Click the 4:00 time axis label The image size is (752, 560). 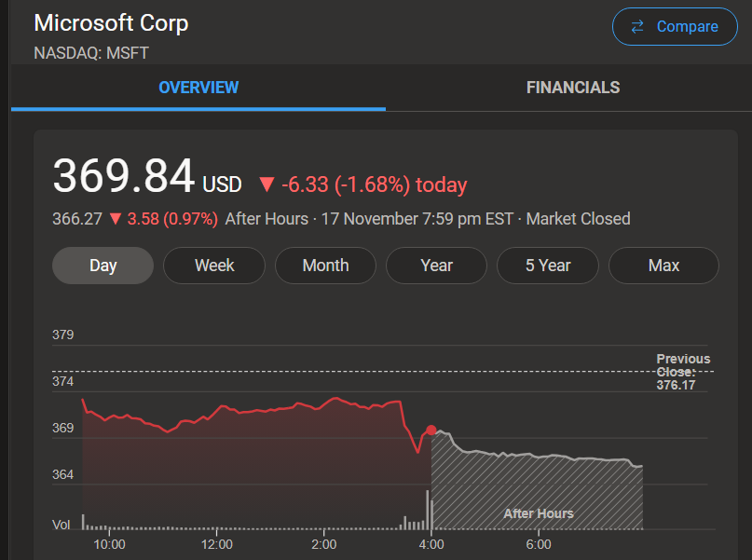tap(431, 544)
